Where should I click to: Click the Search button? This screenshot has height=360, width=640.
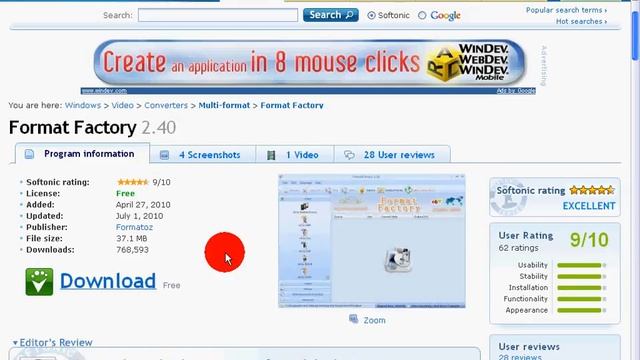[x=331, y=15]
